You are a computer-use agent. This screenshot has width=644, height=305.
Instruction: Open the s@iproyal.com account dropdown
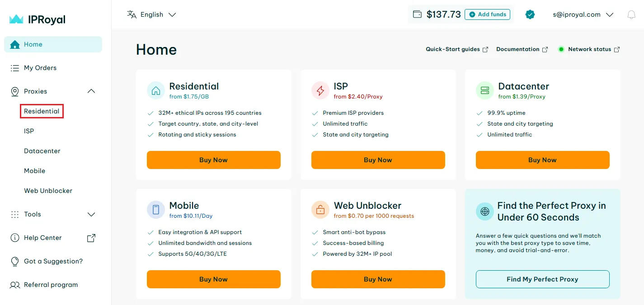[x=583, y=14]
